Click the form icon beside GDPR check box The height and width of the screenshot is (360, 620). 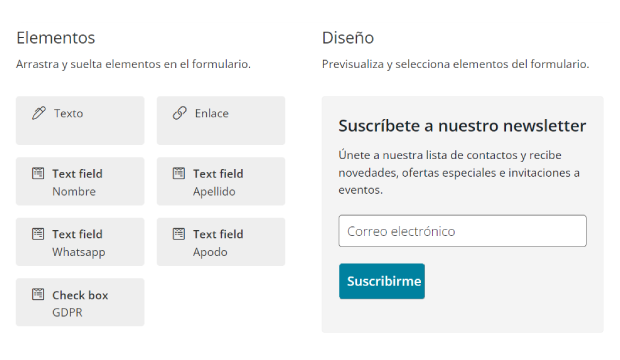click(x=38, y=294)
